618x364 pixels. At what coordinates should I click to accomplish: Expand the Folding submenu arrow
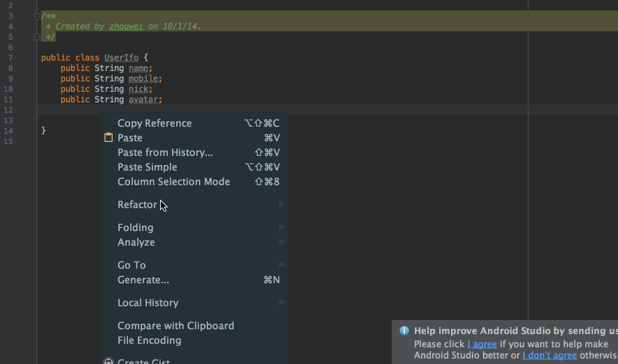pos(281,227)
